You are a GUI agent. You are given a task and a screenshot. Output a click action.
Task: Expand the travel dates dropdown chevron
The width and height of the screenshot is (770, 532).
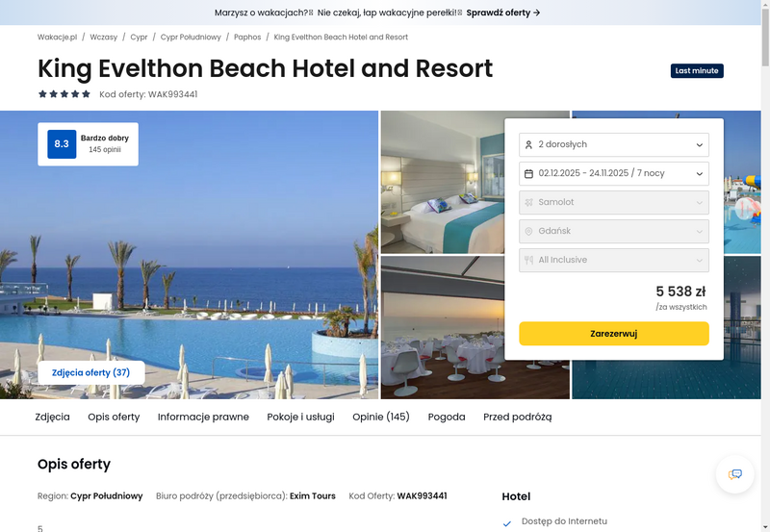pos(700,174)
